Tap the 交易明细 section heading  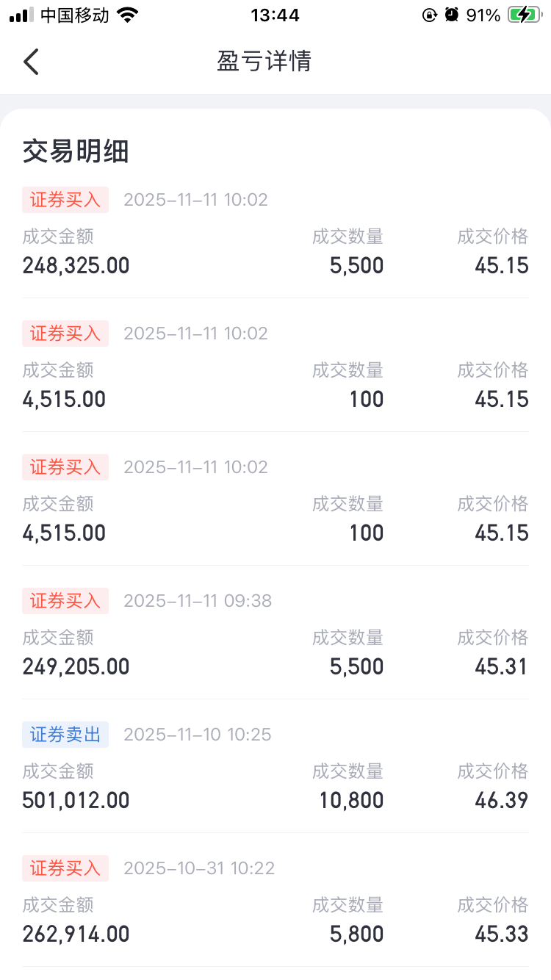click(76, 151)
